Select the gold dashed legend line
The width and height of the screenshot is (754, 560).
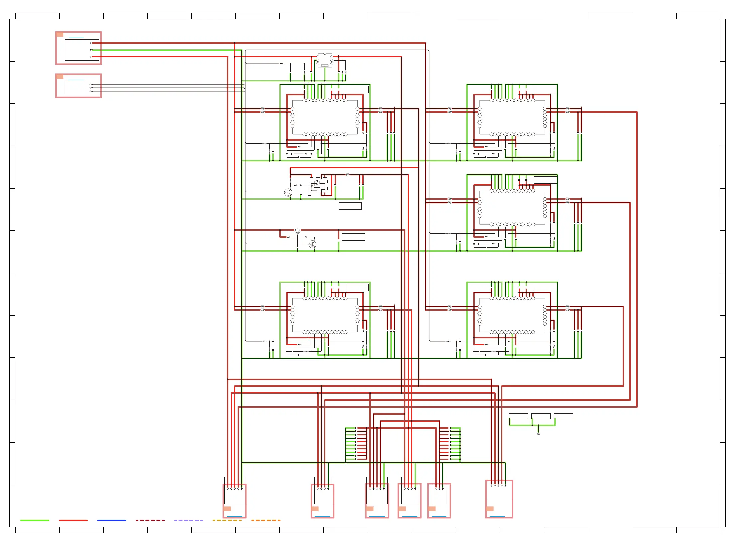tap(227, 520)
